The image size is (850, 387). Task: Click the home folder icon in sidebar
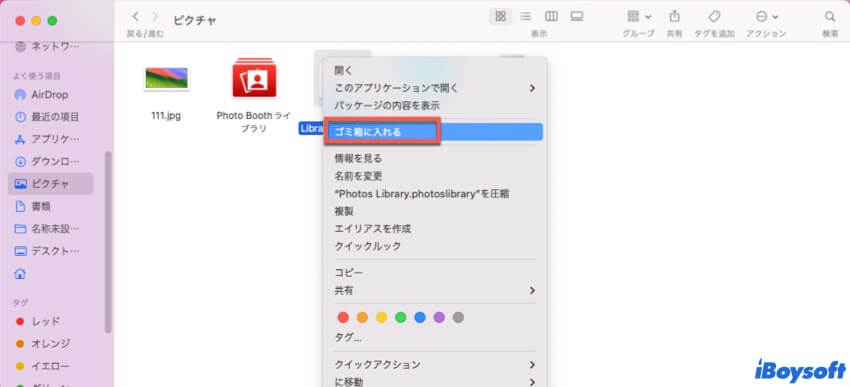click(x=21, y=274)
